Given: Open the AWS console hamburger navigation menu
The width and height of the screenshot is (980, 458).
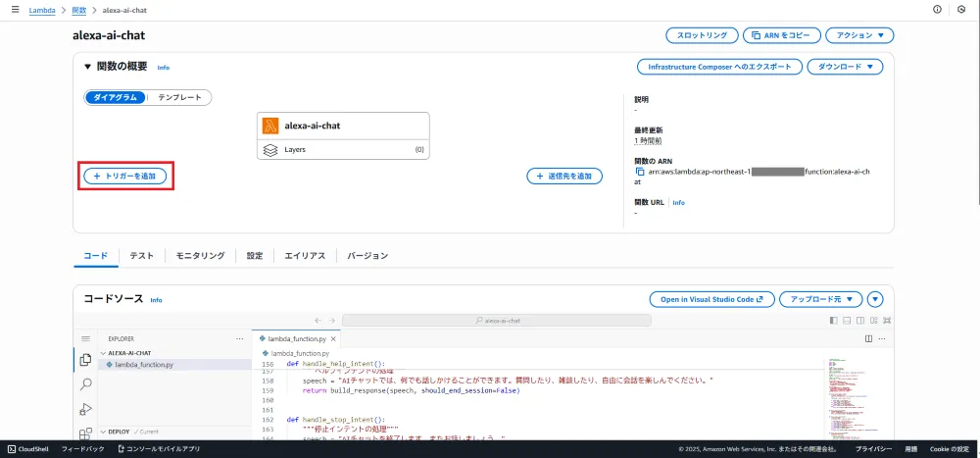Looking at the screenshot, I should click(15, 10).
